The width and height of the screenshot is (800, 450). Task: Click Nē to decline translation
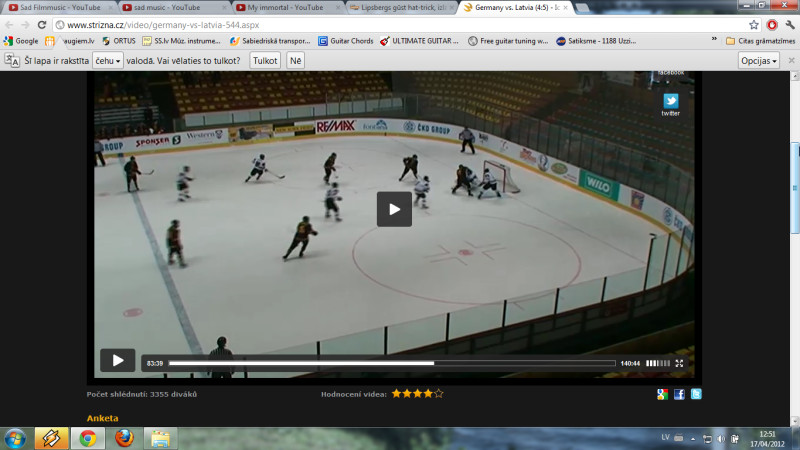pyautogui.click(x=295, y=60)
